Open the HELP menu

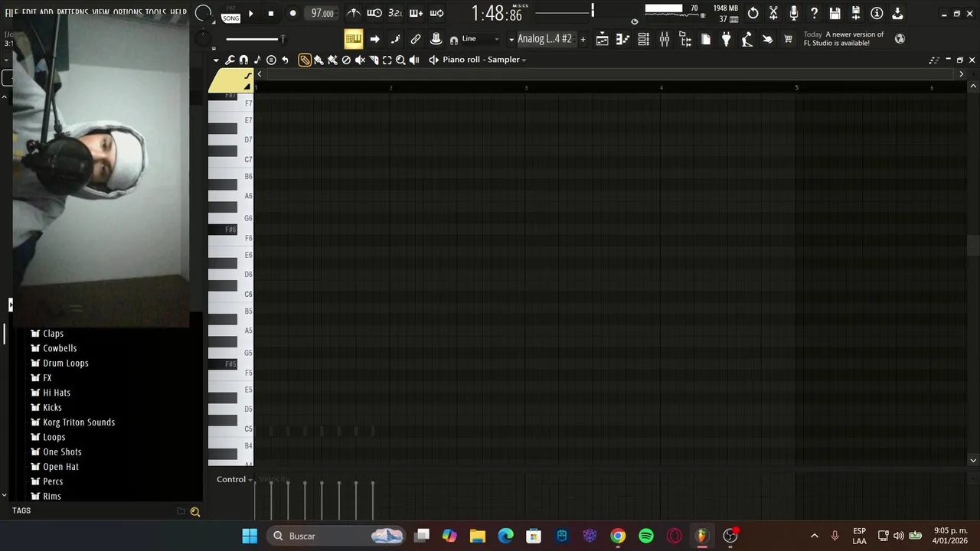click(x=178, y=13)
